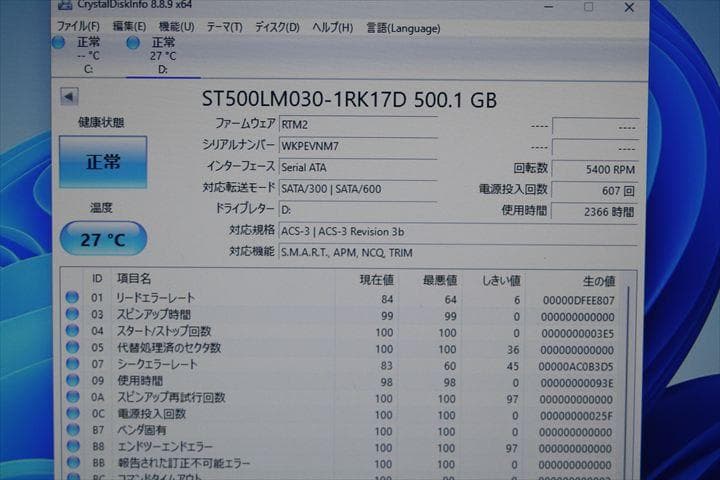Click the CrystalDiskInfo title bar icon

tap(65, 5)
